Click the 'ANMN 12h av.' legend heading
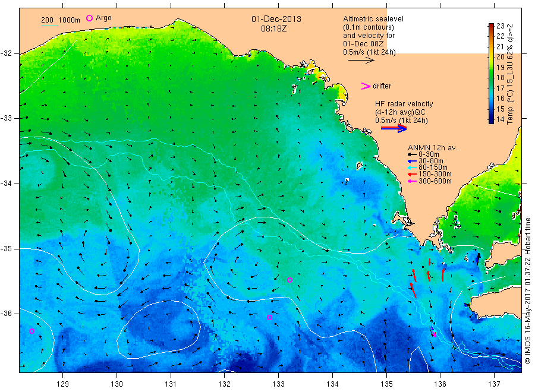Viewport: 535px width, 392px height. (x=433, y=148)
